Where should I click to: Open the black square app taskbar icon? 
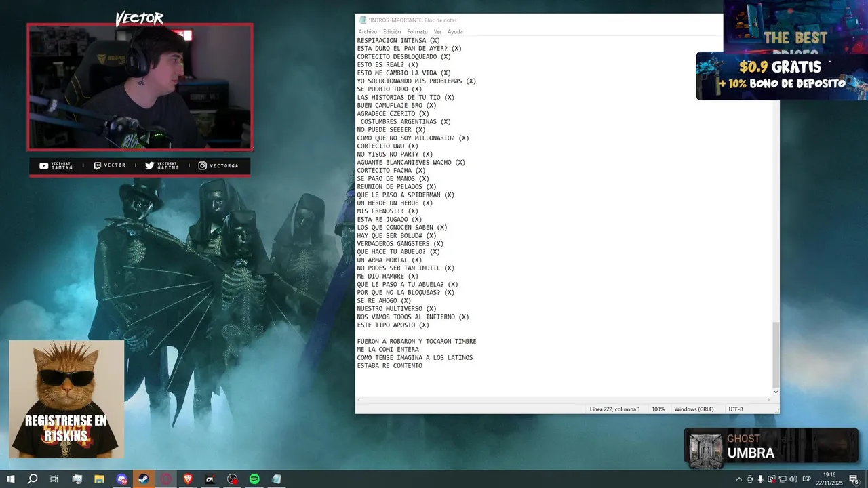coord(210,479)
